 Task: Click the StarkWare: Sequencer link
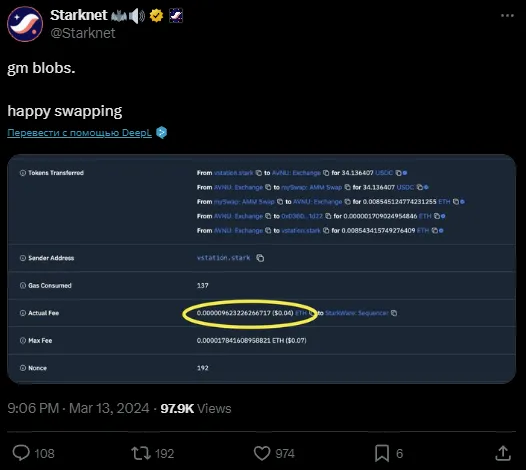(357, 313)
